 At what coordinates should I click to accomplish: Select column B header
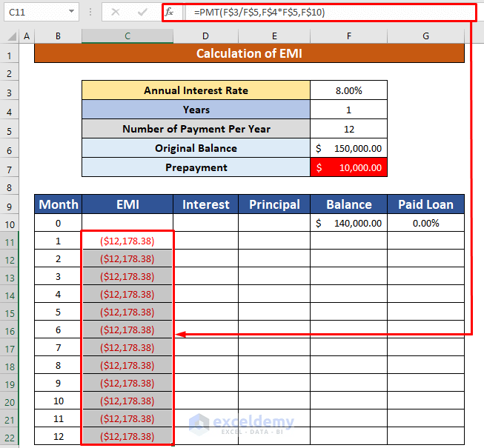click(58, 36)
